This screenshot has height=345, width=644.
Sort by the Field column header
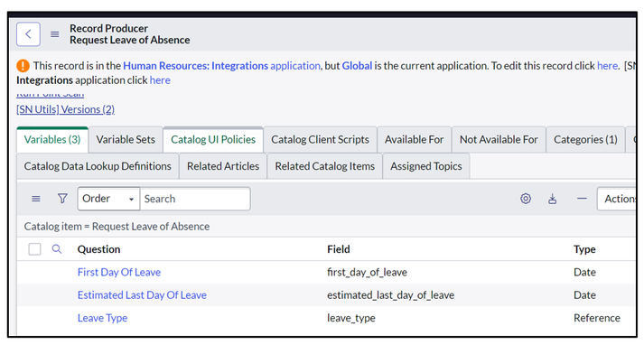click(x=339, y=249)
